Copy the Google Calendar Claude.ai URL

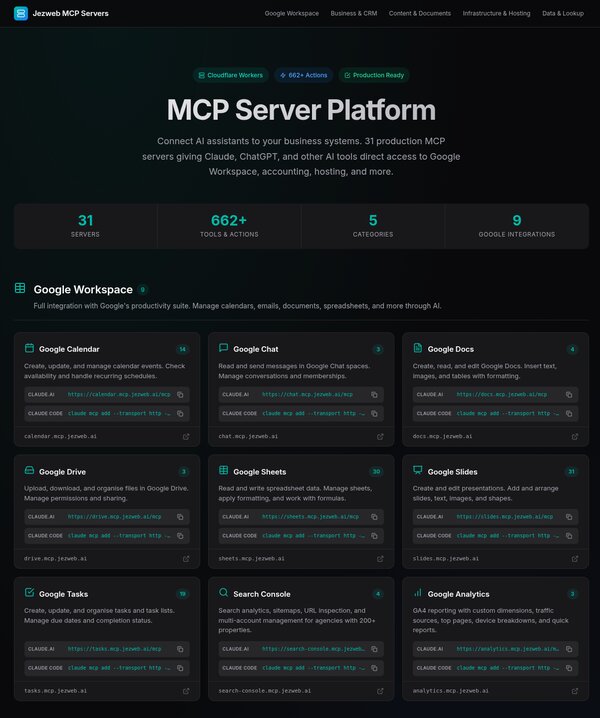tap(180, 395)
